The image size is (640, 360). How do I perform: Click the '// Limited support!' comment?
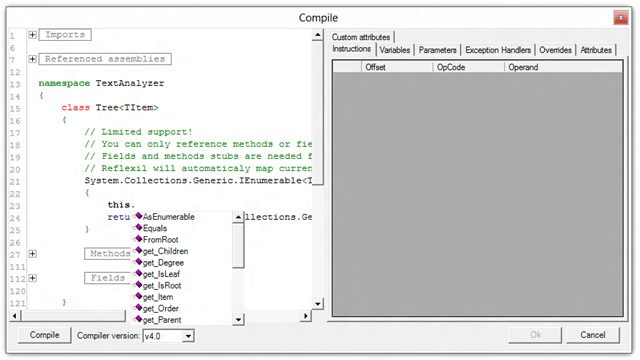point(138,132)
